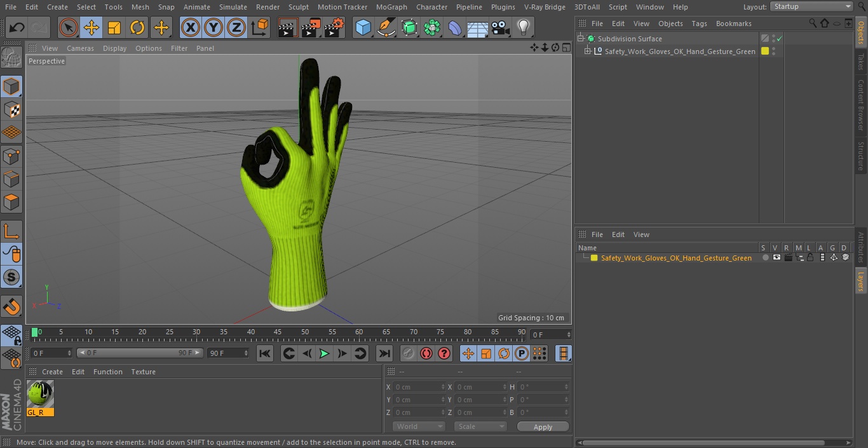Open material manager Texture menu
This screenshot has width=868, height=448.
tap(143, 372)
